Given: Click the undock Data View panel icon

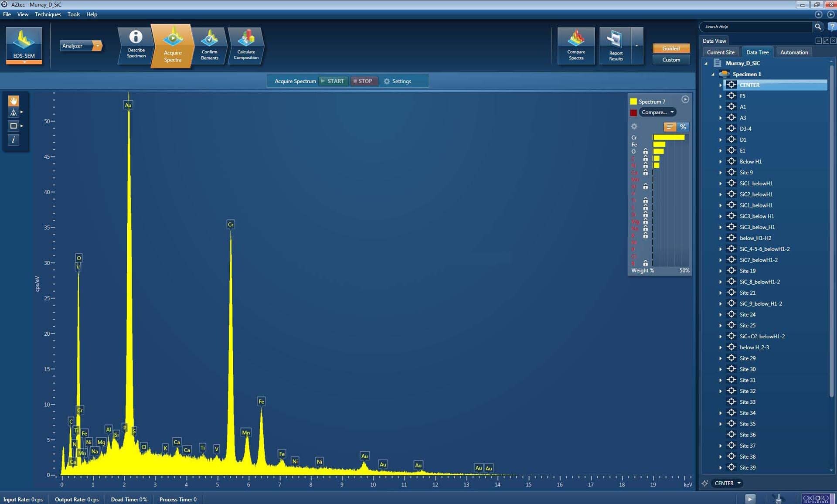Looking at the screenshot, I should pos(826,41).
